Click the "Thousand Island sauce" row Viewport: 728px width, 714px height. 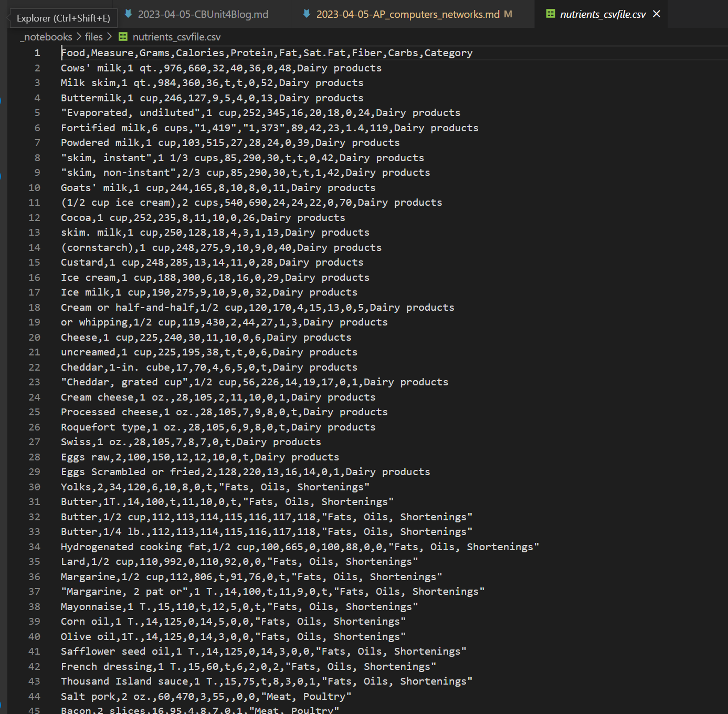[x=267, y=681]
